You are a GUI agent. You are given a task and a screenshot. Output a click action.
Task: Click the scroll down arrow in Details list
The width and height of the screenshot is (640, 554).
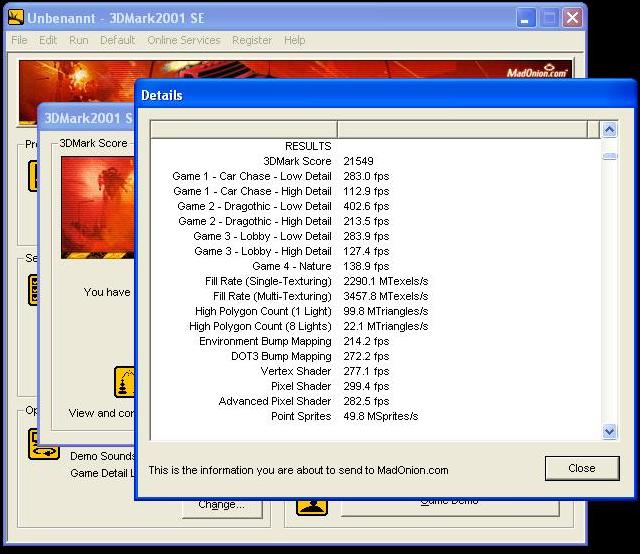pyautogui.click(x=610, y=431)
